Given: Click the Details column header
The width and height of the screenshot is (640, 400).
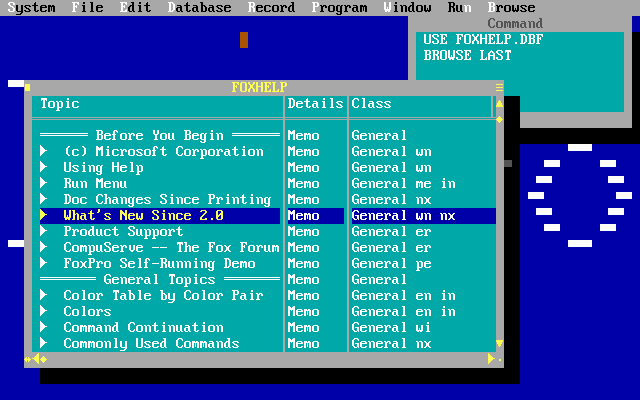Looking at the screenshot, I should (x=315, y=104).
